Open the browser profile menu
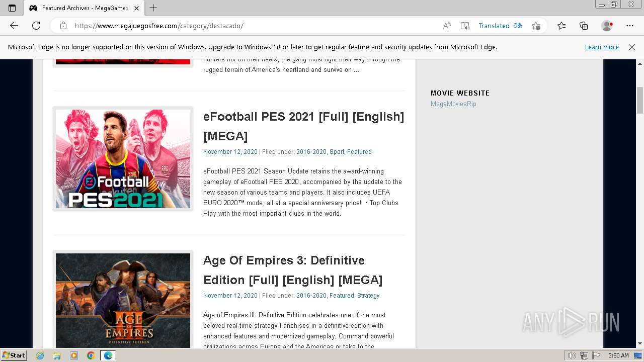The width and height of the screenshot is (644, 362). (607, 26)
